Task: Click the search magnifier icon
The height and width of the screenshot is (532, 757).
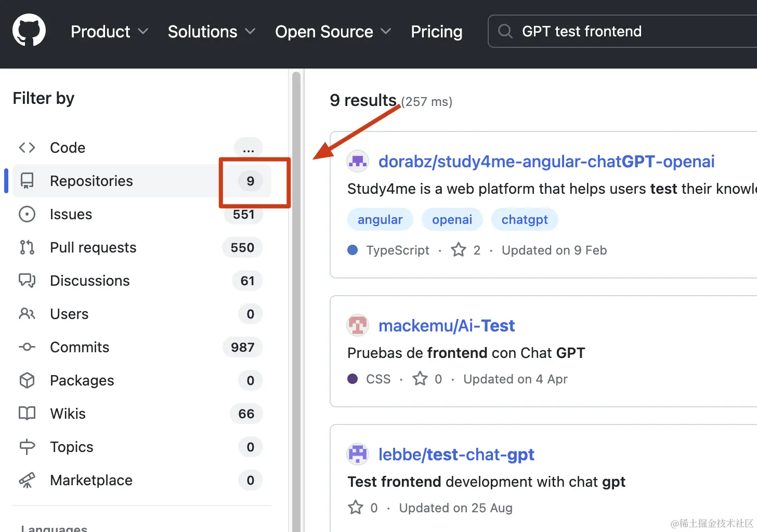Action: pyautogui.click(x=505, y=31)
